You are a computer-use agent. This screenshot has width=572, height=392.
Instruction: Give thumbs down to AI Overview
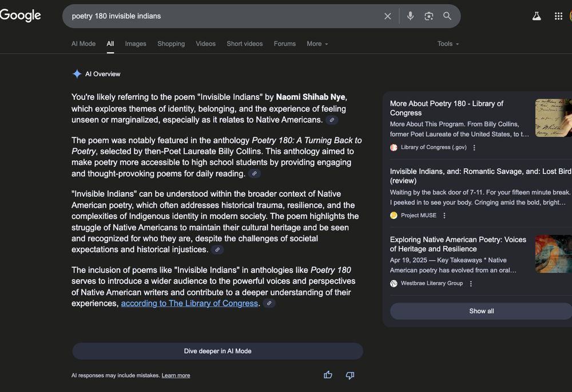[x=350, y=375]
